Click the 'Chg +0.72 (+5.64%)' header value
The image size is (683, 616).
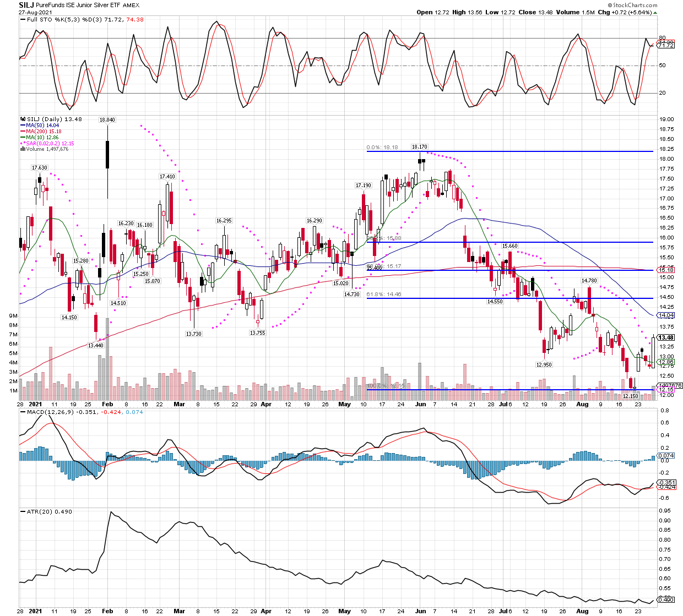pyautogui.click(x=625, y=12)
